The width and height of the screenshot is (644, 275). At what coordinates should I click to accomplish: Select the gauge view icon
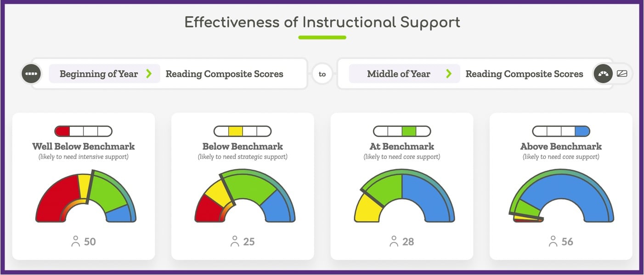click(x=603, y=73)
